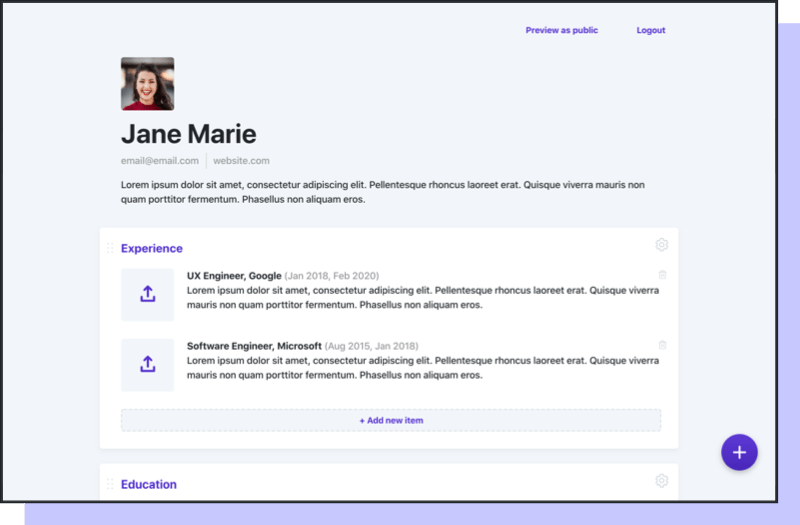Log out using the Logout link
Screen dimensions: 800x525
[650, 30]
